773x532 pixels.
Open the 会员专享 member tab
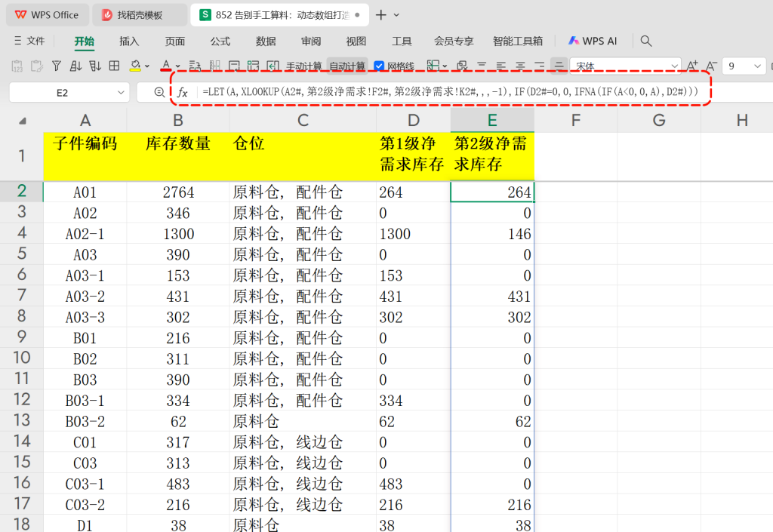click(x=454, y=42)
